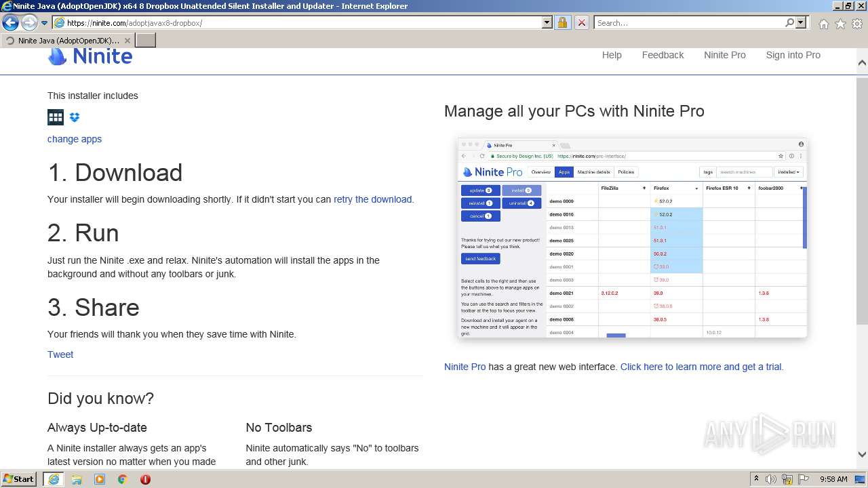This screenshot has height=488, width=868.
Task: Open the red Opera taskbar icon
Action: 145,479
